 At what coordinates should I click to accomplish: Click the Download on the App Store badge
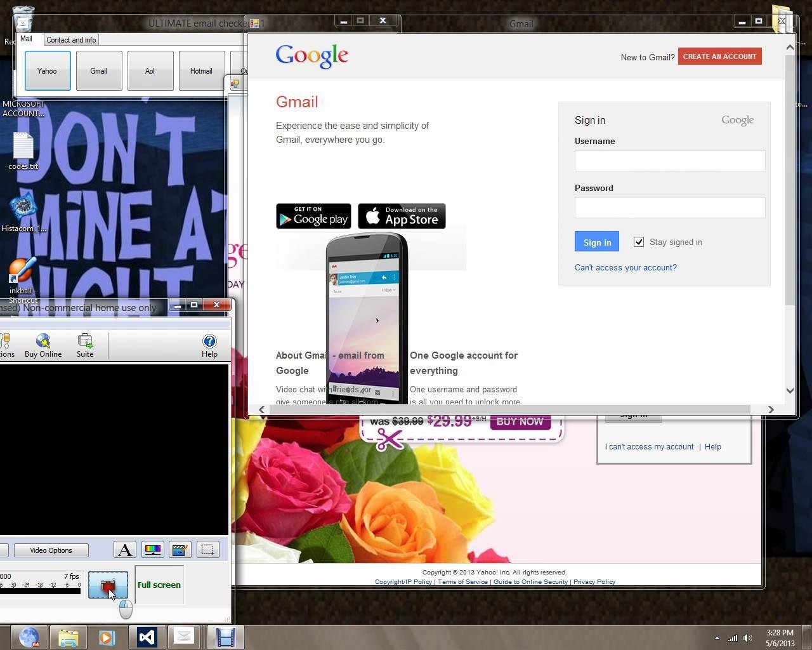click(x=402, y=216)
